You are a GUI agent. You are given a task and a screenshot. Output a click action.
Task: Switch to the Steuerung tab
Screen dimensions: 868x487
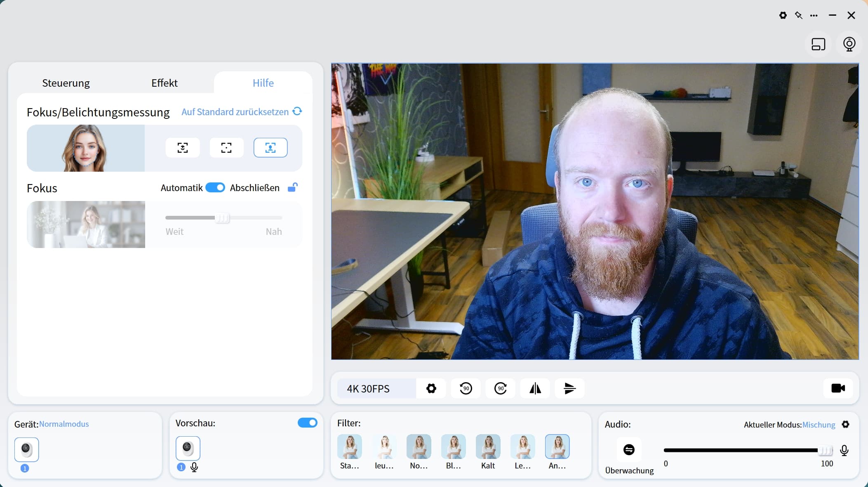(x=66, y=83)
